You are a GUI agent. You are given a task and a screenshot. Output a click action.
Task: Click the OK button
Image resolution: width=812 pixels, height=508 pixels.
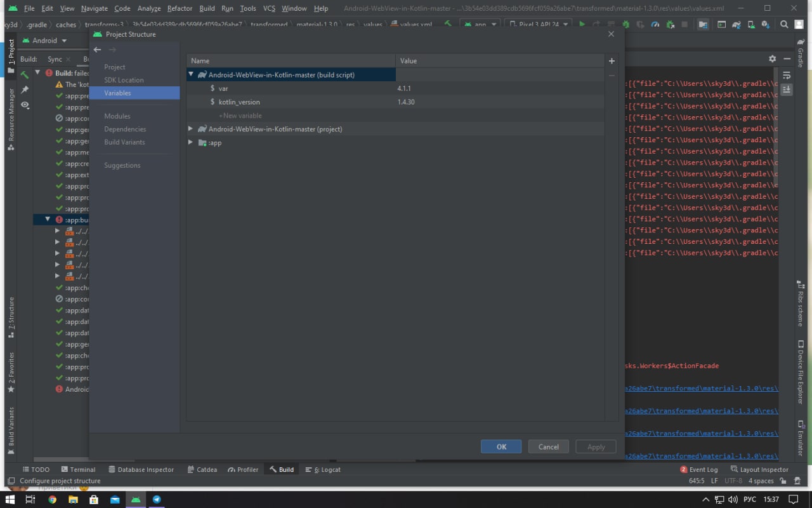(x=501, y=446)
